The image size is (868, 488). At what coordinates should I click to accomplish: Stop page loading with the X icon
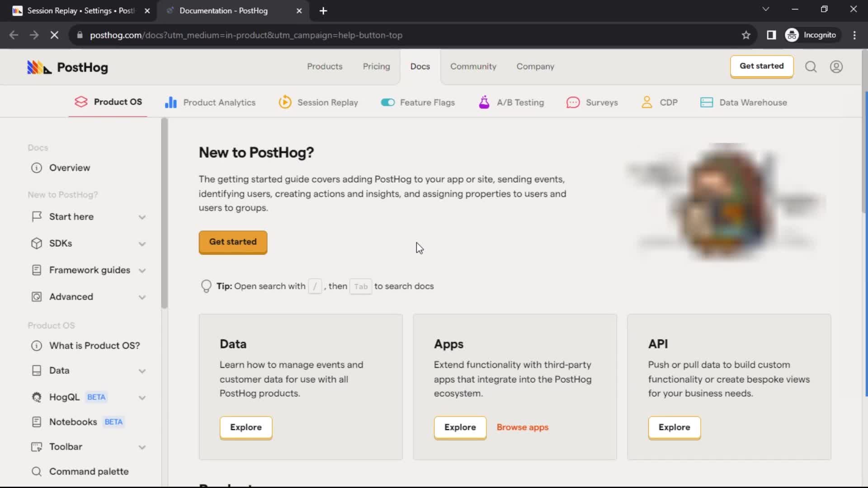coord(54,35)
